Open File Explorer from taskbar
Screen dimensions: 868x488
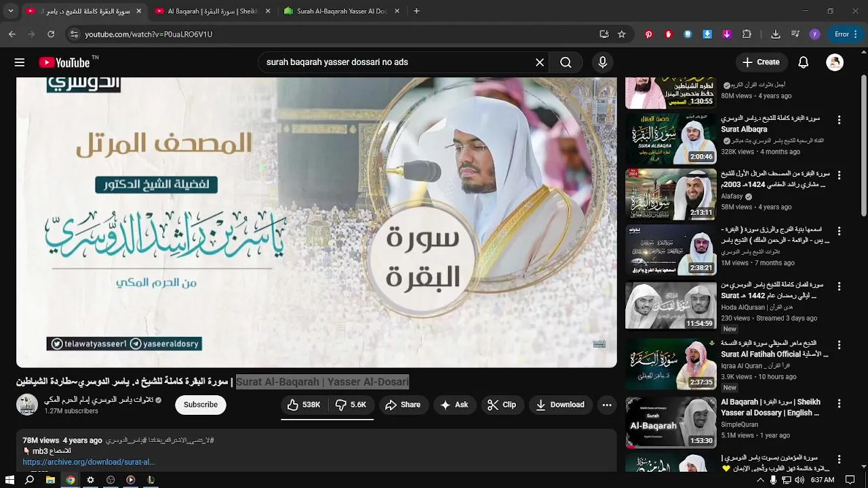[50, 480]
